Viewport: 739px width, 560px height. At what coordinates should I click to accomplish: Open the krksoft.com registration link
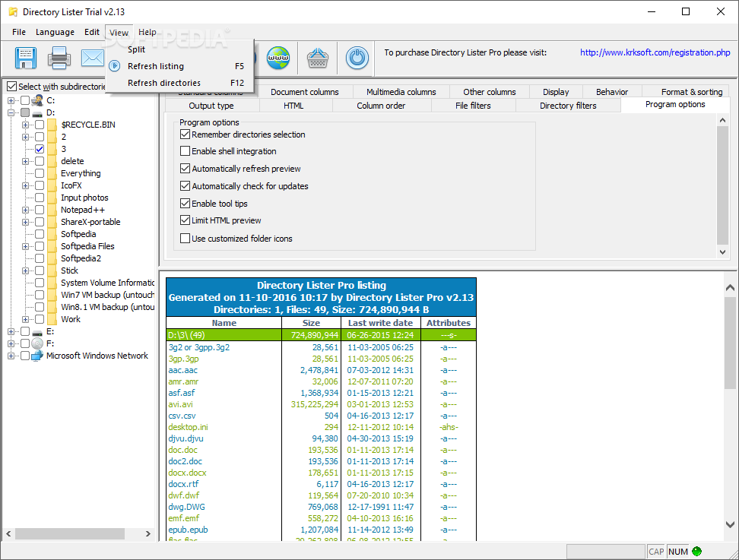click(655, 52)
